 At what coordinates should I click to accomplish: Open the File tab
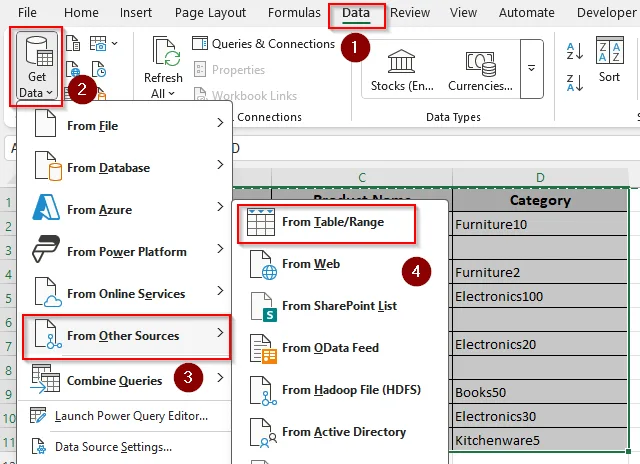pos(27,13)
